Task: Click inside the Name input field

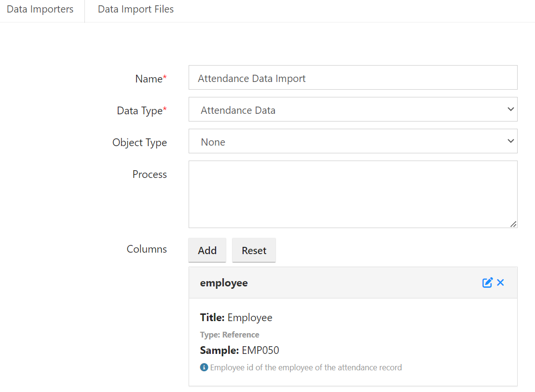Action: [353, 78]
